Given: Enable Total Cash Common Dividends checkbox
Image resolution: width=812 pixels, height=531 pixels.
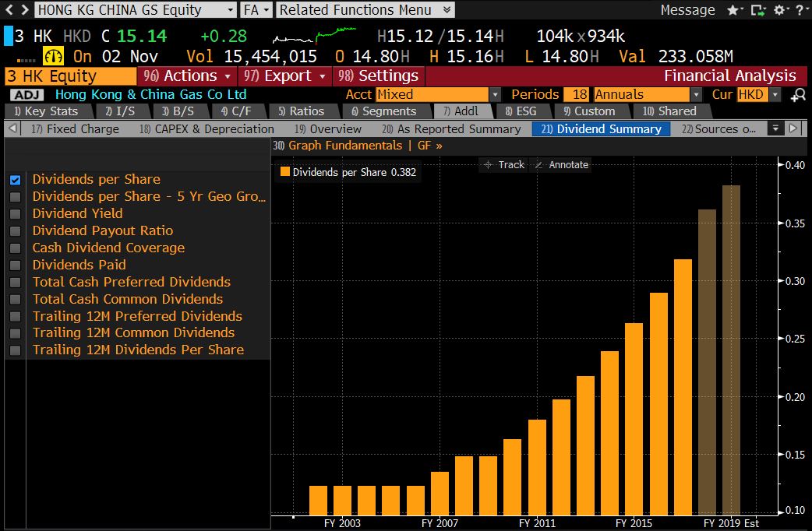Looking at the screenshot, I should coord(15,300).
